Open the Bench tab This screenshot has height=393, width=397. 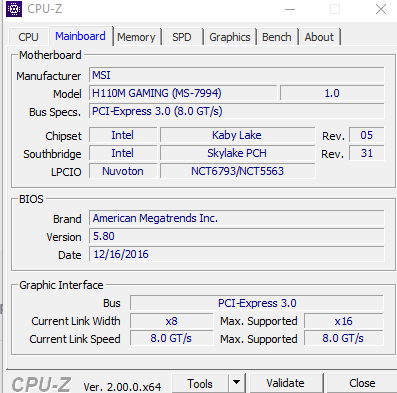pyautogui.click(x=277, y=37)
